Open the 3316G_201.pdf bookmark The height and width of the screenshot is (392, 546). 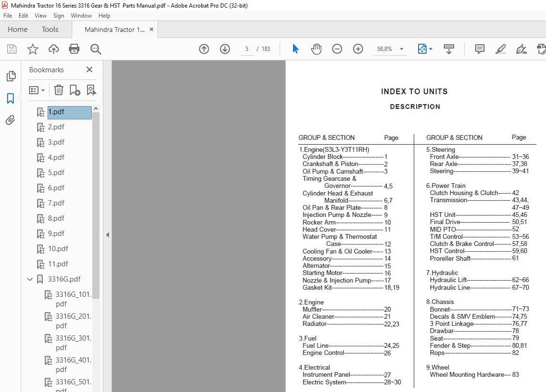(73, 321)
